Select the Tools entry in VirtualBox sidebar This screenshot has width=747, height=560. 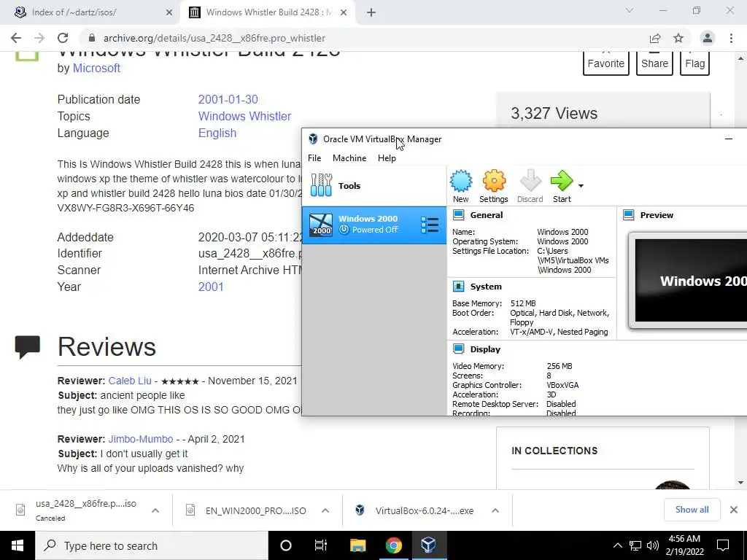[374, 186]
